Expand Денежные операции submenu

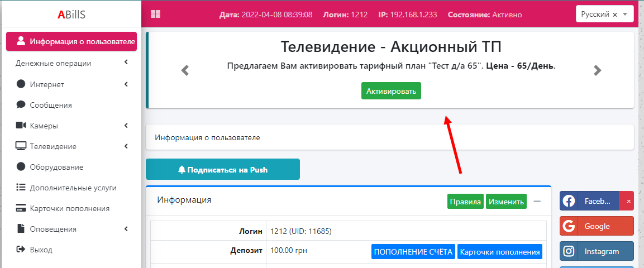71,63
